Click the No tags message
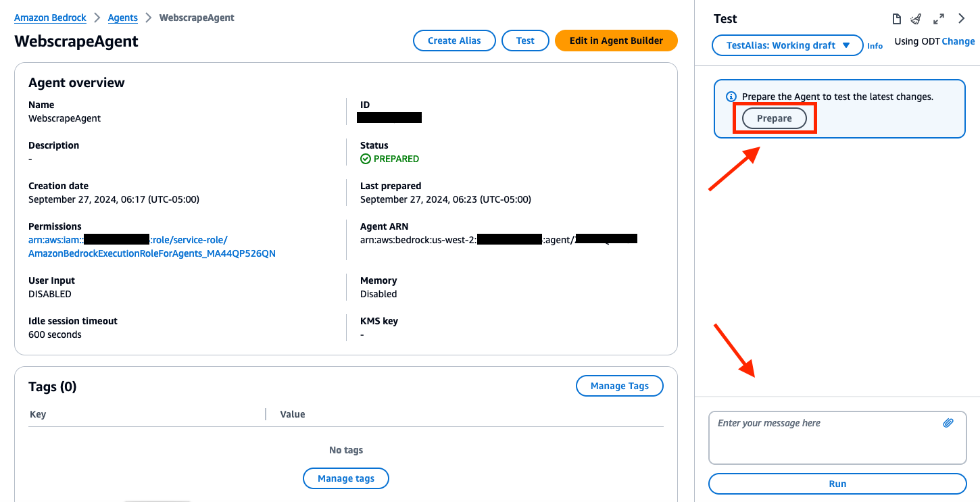The height and width of the screenshot is (502, 980). [346, 450]
